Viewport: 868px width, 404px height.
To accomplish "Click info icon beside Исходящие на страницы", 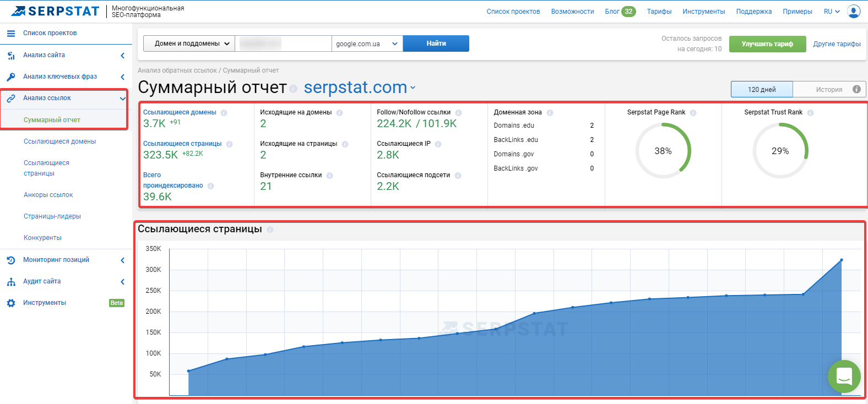I will click(x=345, y=144).
